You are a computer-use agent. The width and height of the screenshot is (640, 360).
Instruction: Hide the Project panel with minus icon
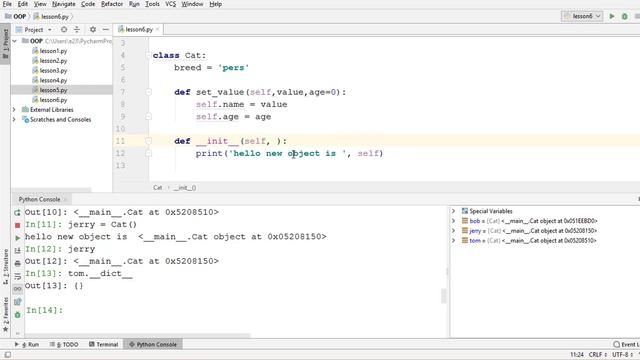(105, 30)
